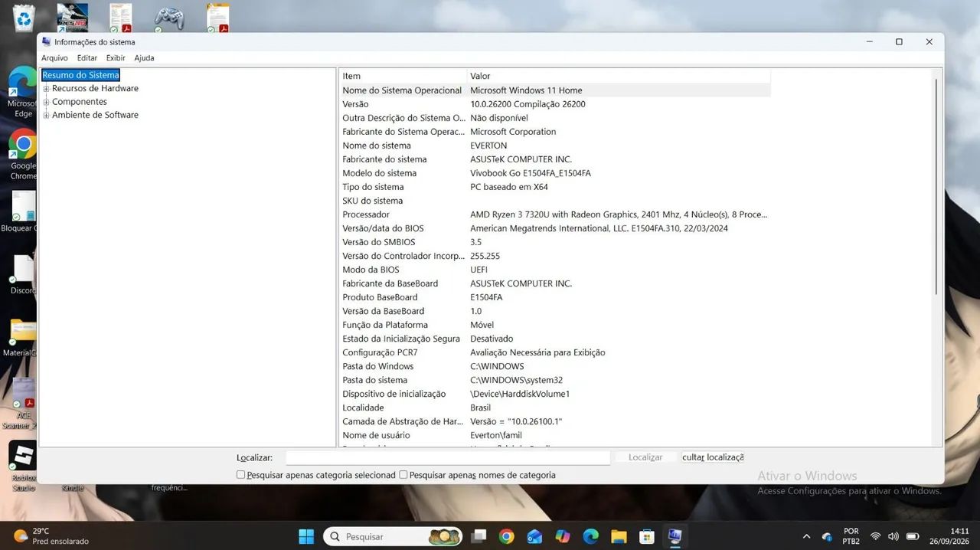This screenshot has height=550, width=980.
Task: Open the OneDrive tray icon
Action: click(x=827, y=536)
